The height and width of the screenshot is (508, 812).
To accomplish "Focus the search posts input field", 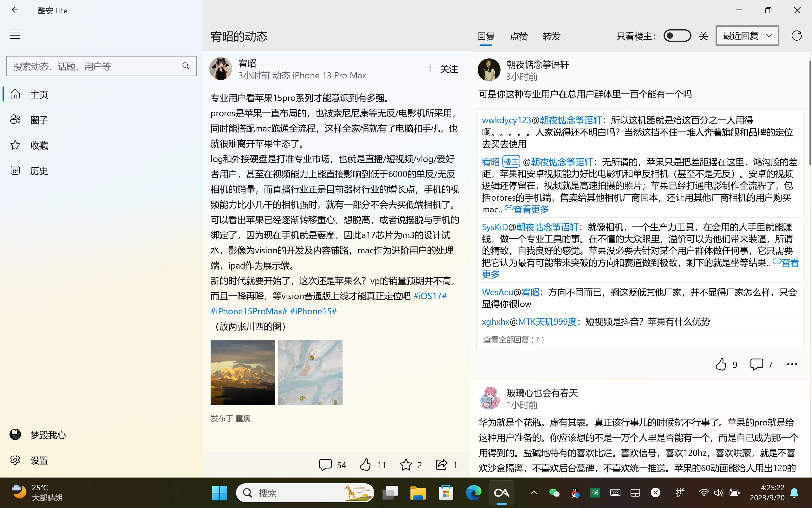I will coord(101,66).
